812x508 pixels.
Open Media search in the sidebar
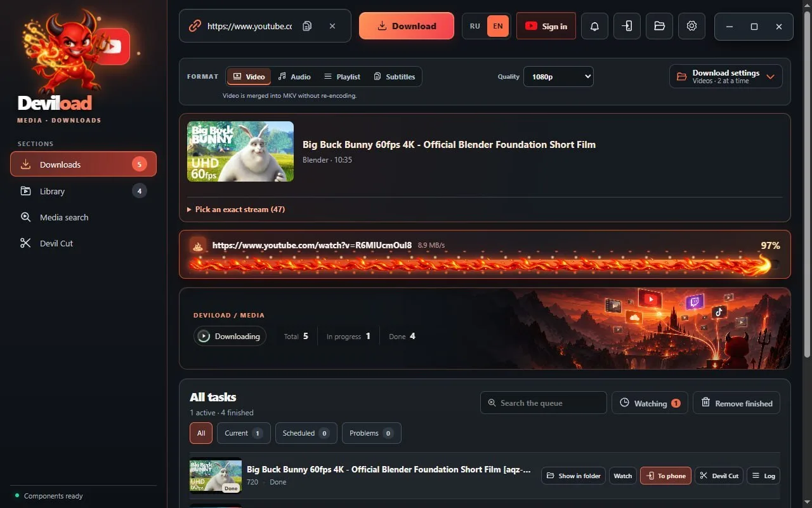(83, 217)
